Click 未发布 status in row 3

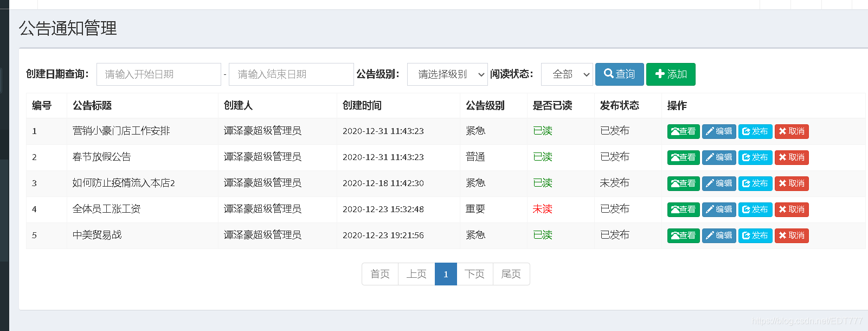tap(615, 183)
